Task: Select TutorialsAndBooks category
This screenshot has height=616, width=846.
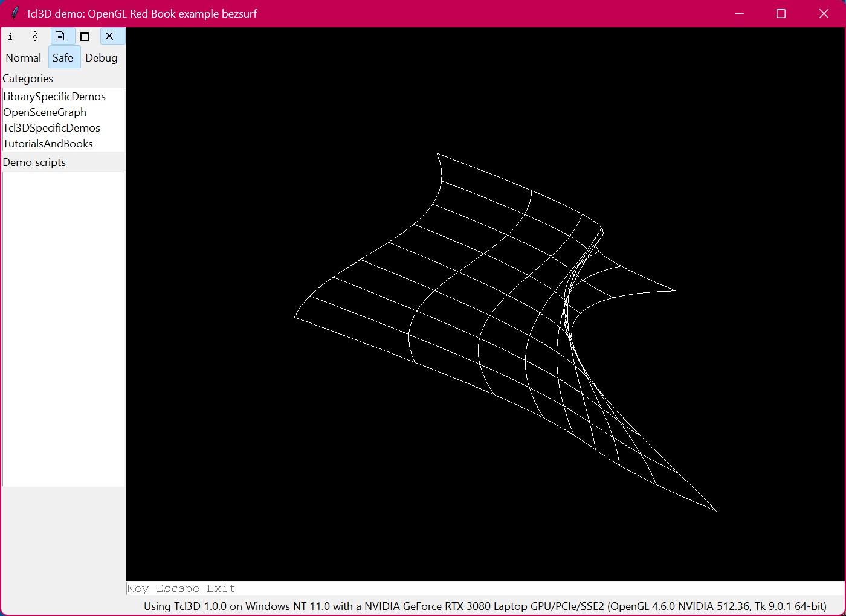Action: pyautogui.click(x=63, y=144)
